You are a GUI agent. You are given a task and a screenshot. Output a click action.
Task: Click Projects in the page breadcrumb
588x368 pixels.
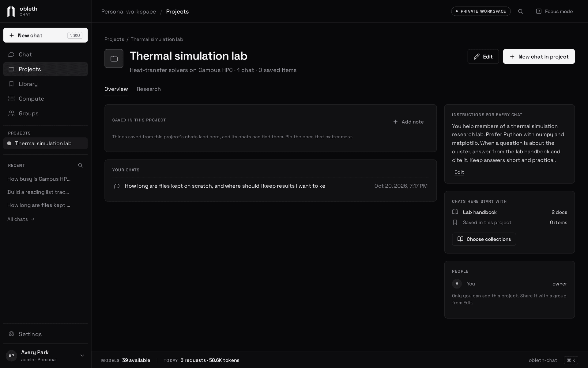click(114, 39)
